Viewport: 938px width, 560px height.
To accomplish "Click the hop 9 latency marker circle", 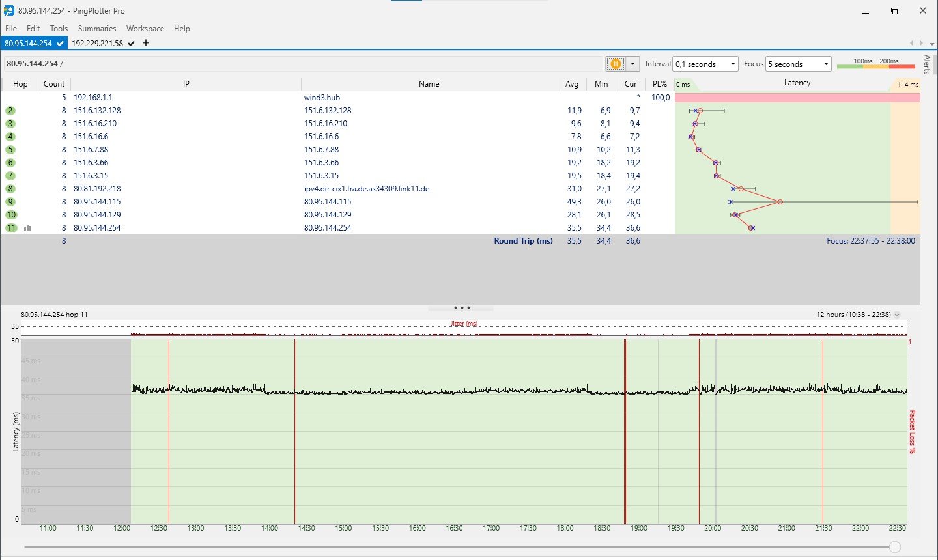I will pyautogui.click(x=780, y=202).
